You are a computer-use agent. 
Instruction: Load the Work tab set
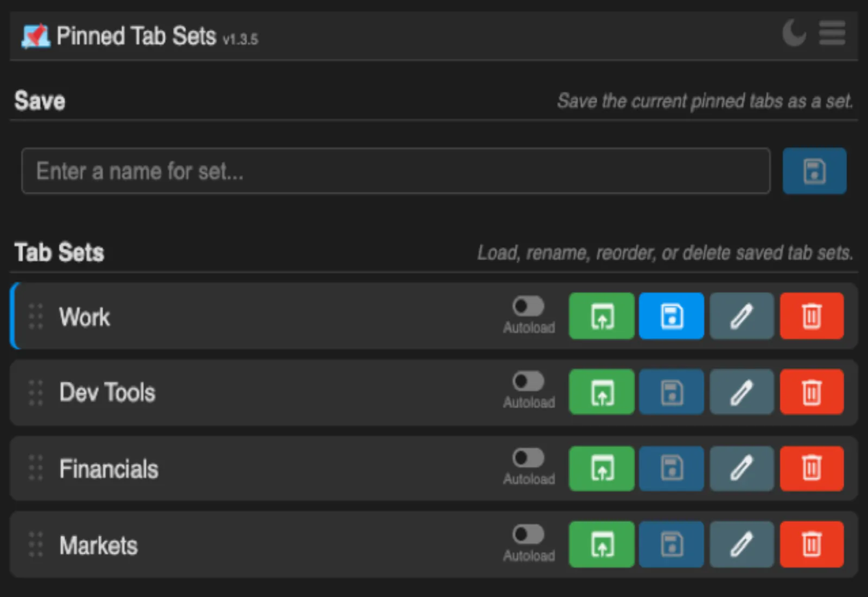(x=601, y=316)
